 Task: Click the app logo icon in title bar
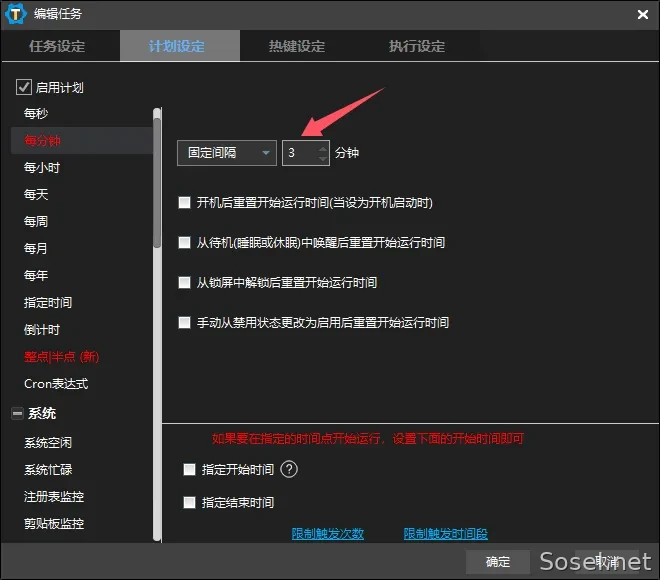(x=15, y=14)
